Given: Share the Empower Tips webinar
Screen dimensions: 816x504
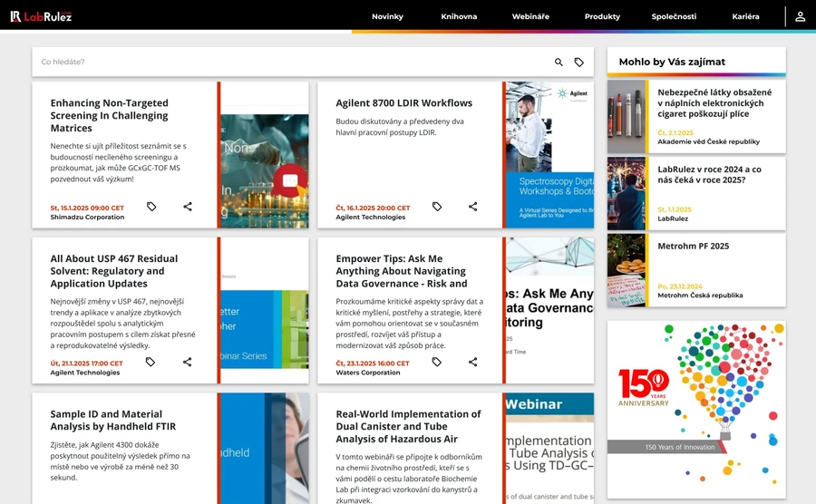Looking at the screenshot, I should point(472,362).
